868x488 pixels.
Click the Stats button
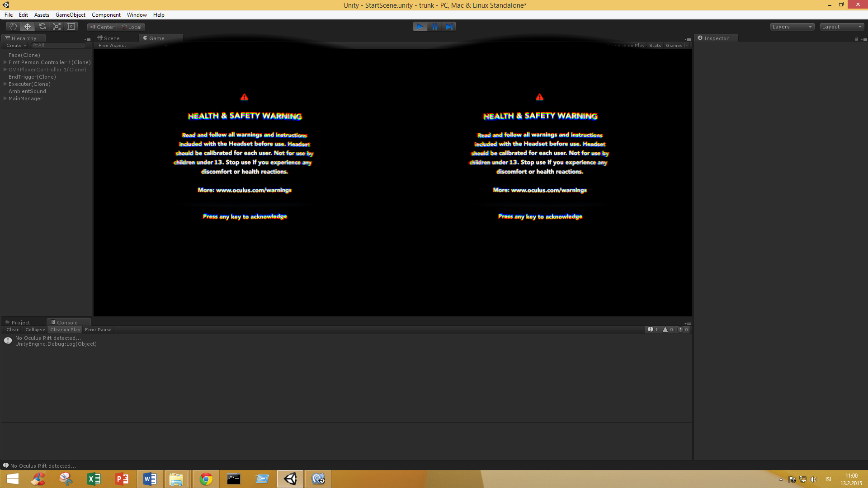655,46
